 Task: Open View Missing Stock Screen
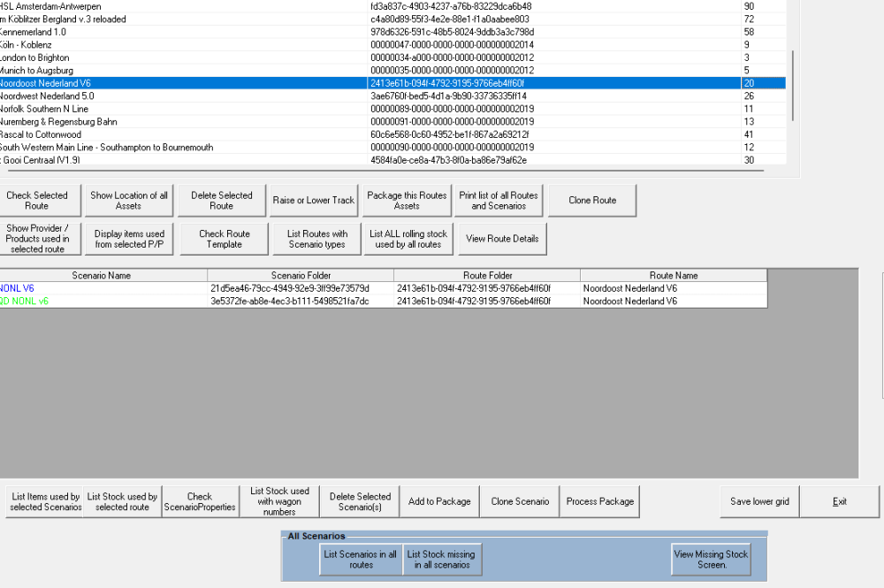point(711,560)
